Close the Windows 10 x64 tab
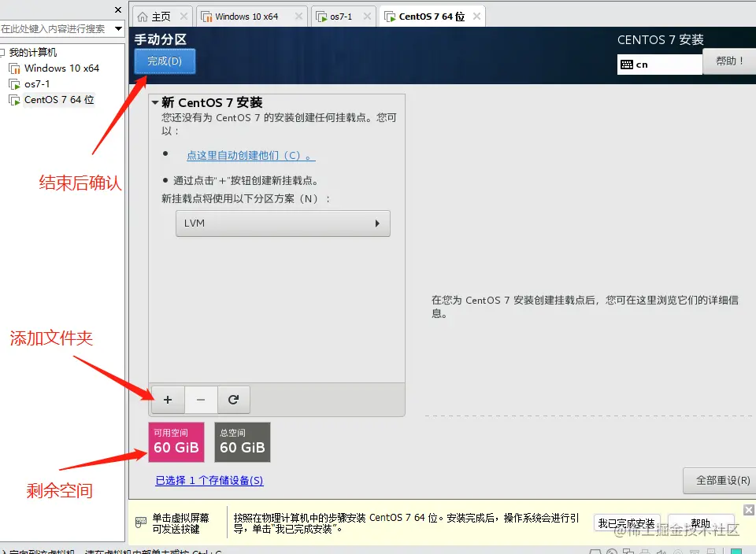756x554 pixels. (298, 17)
